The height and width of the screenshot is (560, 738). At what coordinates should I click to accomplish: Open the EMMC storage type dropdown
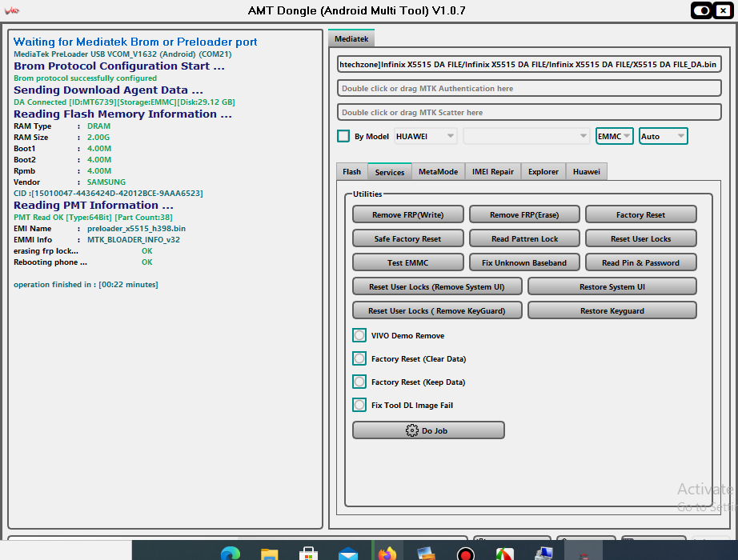614,136
